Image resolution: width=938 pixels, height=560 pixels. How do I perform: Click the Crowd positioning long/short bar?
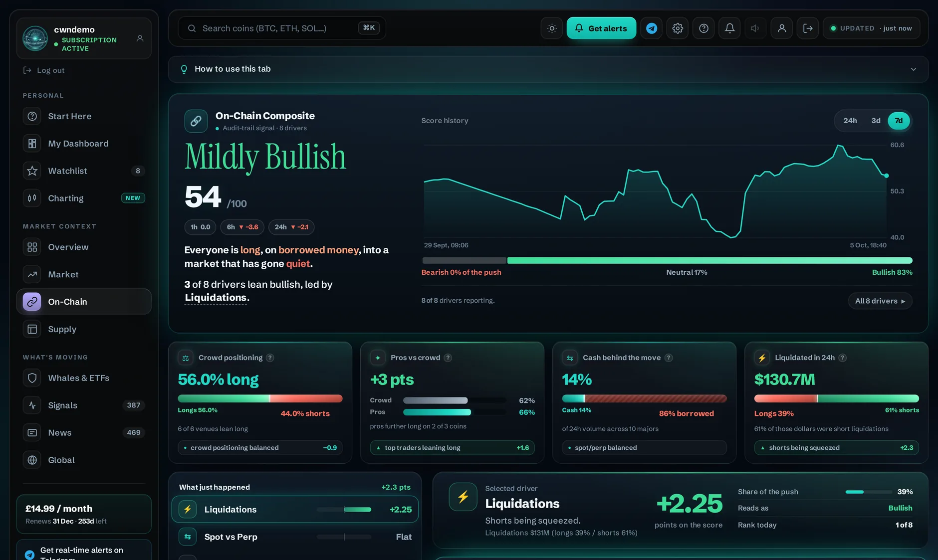point(260,398)
